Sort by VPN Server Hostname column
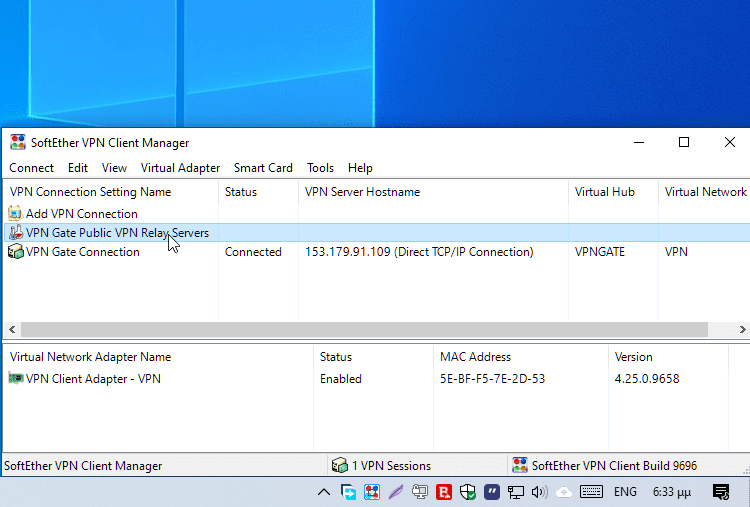 [433, 192]
